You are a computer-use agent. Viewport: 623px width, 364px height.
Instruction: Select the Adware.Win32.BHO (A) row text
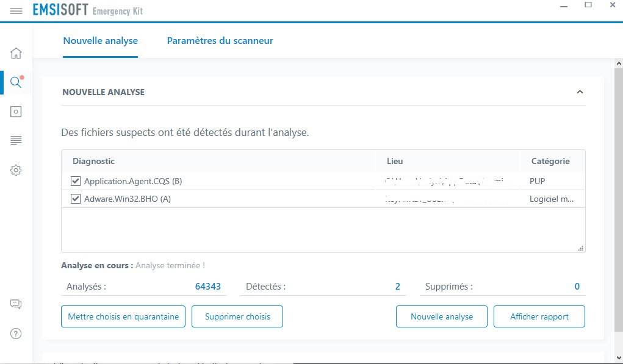128,199
